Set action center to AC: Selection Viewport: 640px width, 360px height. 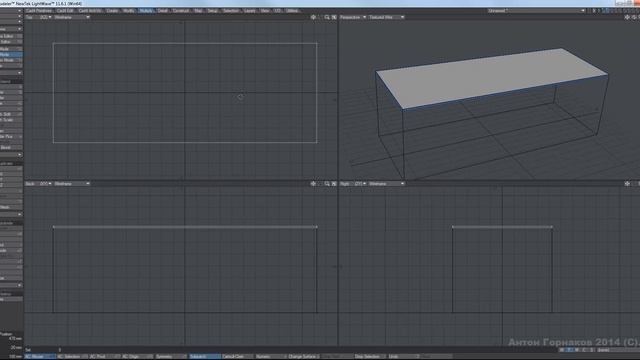(72, 356)
